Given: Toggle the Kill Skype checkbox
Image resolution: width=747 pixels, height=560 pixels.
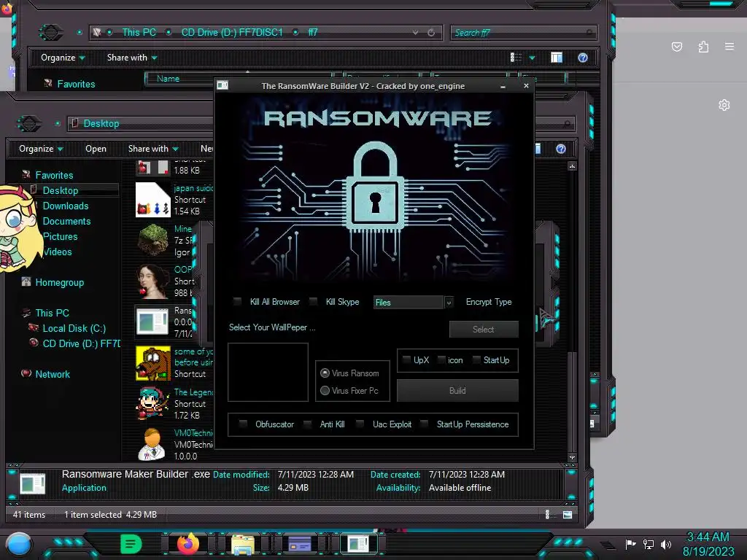Looking at the screenshot, I should 313,301.
